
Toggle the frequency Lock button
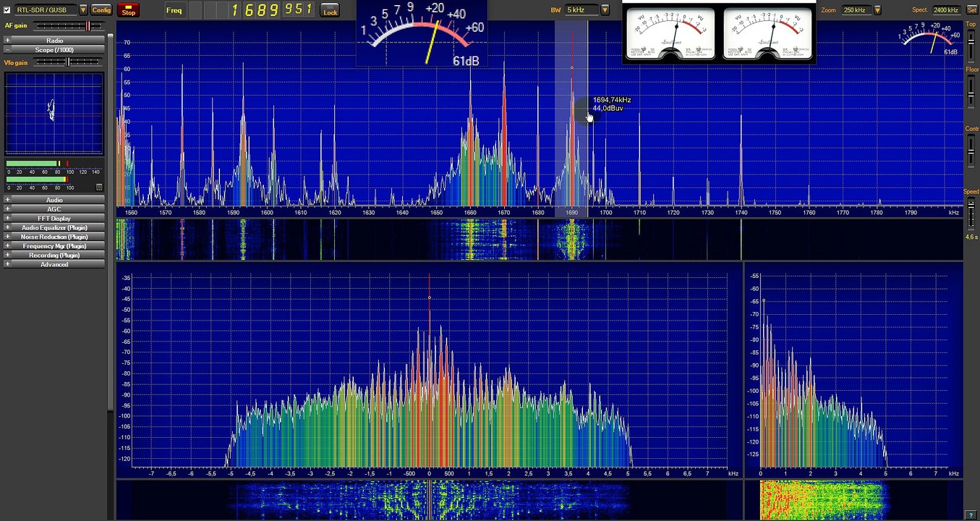click(x=330, y=10)
